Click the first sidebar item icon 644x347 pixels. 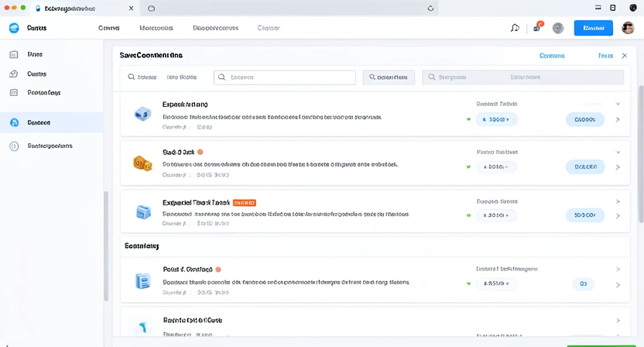click(x=14, y=54)
